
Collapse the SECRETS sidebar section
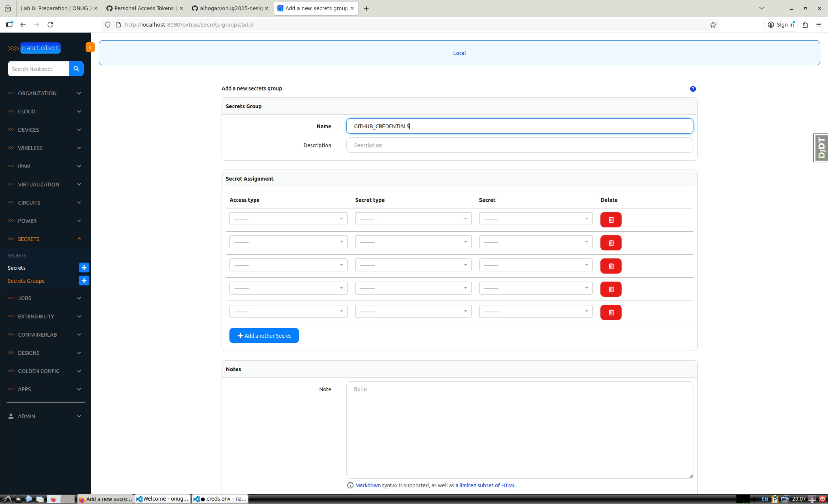(x=79, y=239)
